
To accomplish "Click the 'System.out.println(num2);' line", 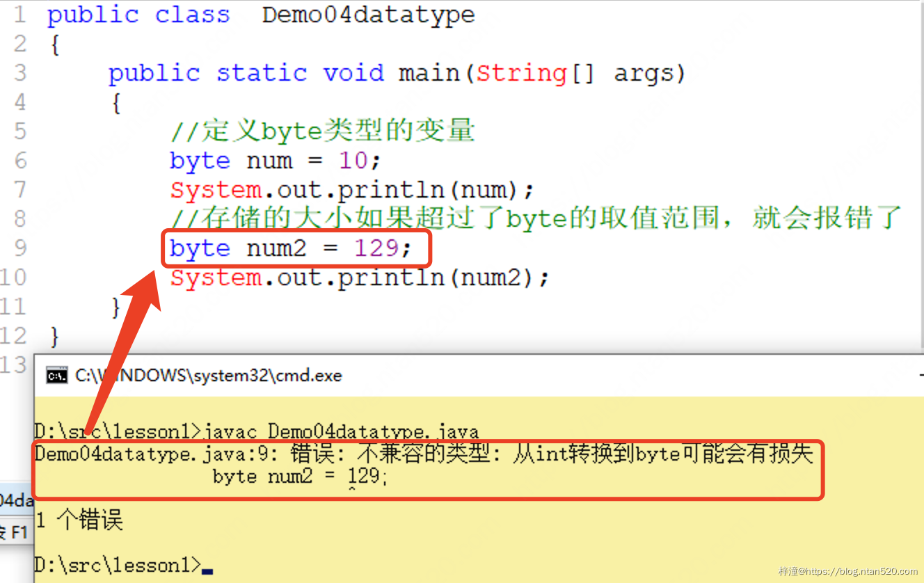I will coord(360,278).
